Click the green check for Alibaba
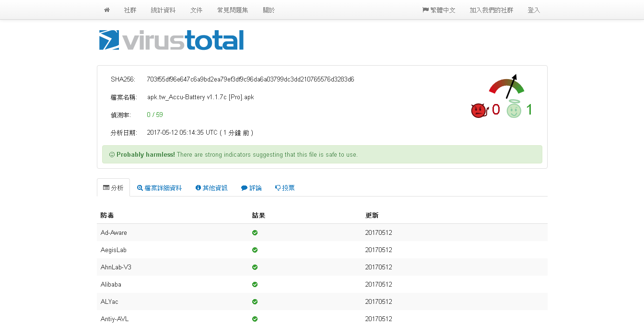 [255, 284]
